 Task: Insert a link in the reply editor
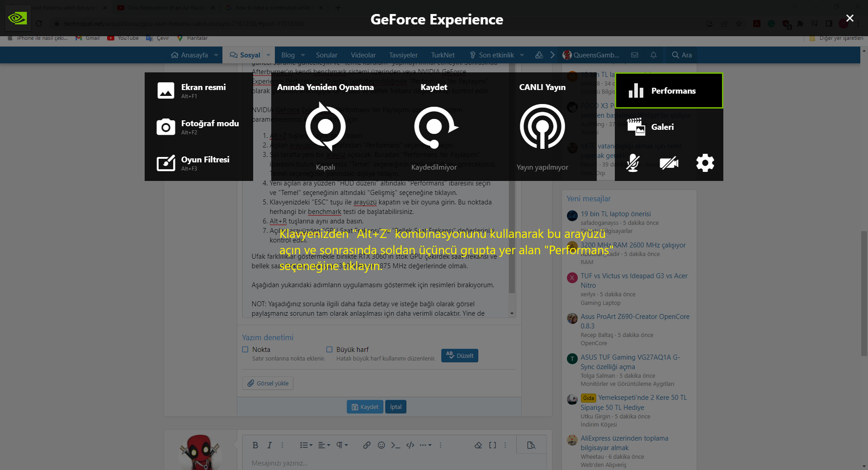tap(367, 445)
